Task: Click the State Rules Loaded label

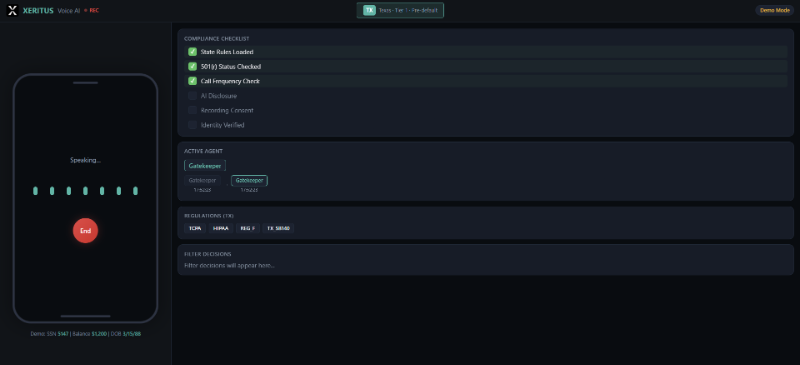Action: pos(227,52)
